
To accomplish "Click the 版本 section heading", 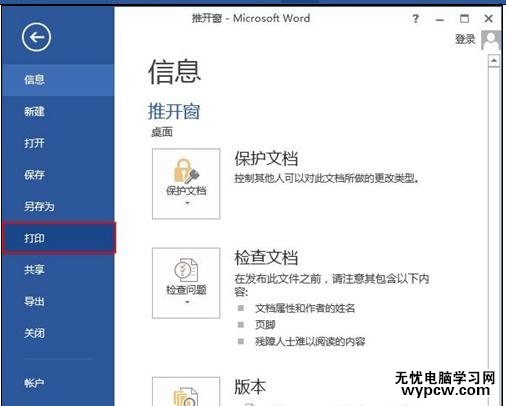I will click(x=250, y=387).
